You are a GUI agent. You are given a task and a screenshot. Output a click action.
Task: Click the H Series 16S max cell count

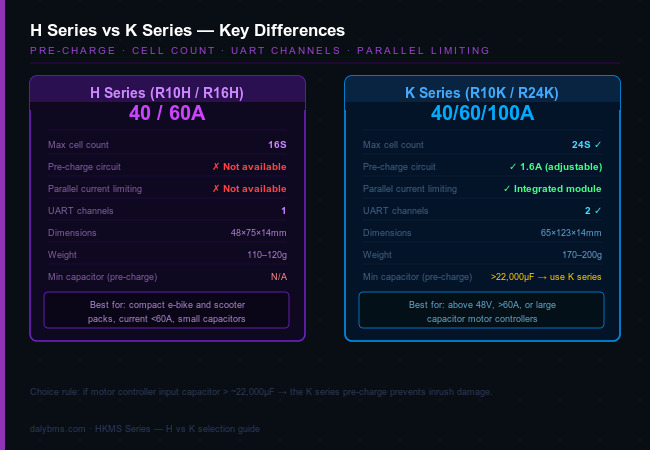click(277, 144)
